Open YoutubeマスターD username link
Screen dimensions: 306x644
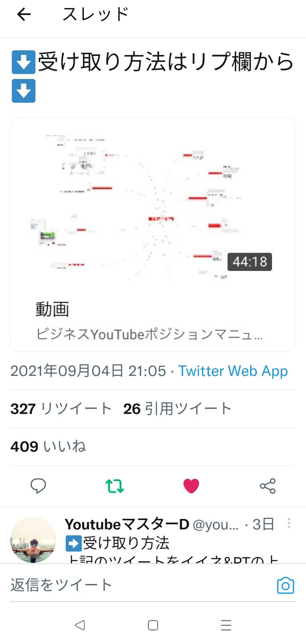click(x=127, y=525)
